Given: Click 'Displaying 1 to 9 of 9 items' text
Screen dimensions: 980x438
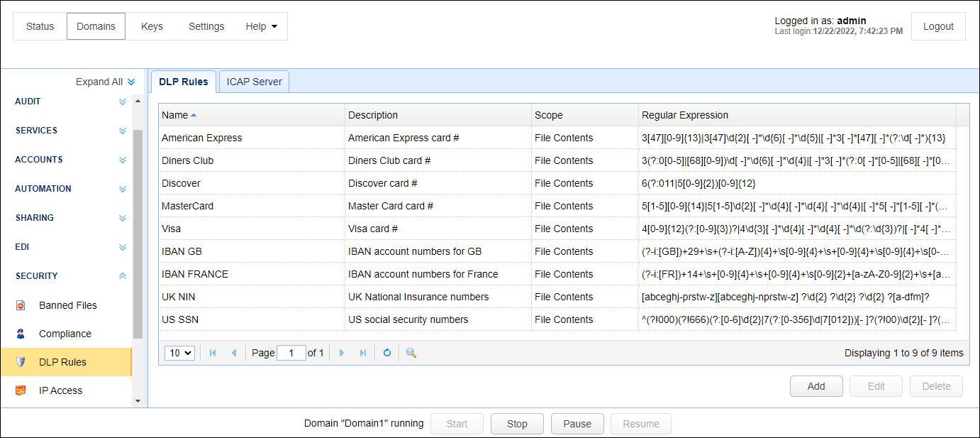Looking at the screenshot, I should point(904,353).
